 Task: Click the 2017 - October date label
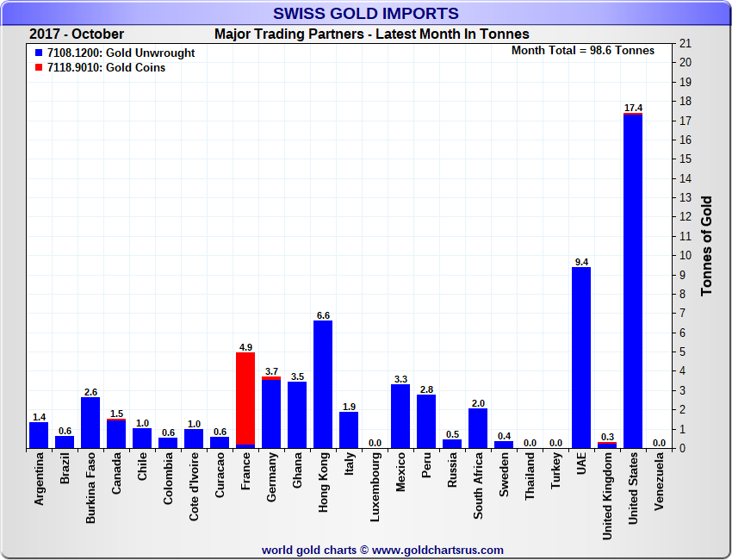click(77, 34)
